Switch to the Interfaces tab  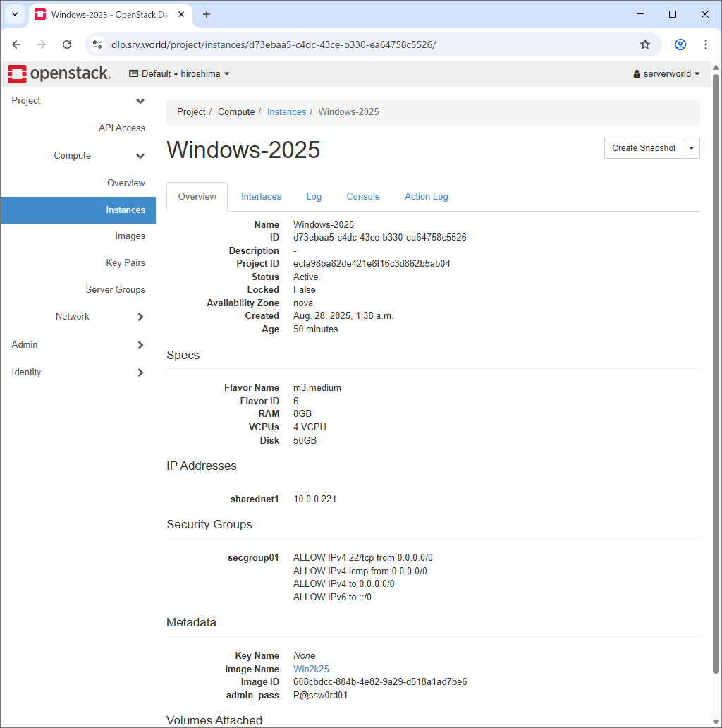click(x=261, y=196)
